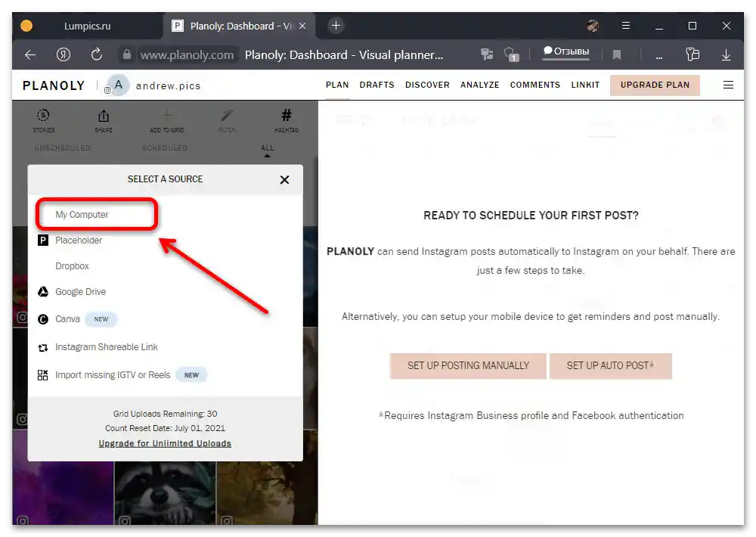
Task: Choose Instagram Shareable Link option
Action: pyautogui.click(x=107, y=347)
